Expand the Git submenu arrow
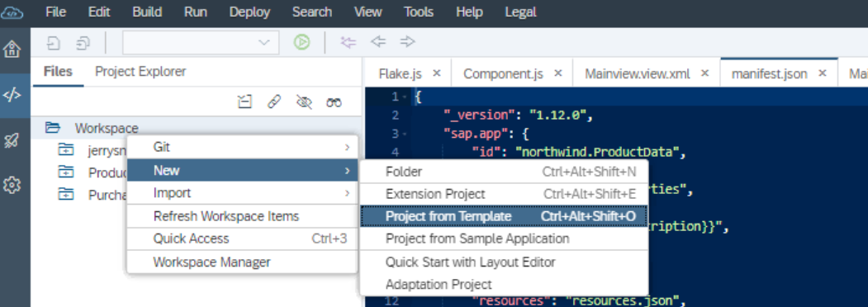Image resolution: width=868 pixels, height=307 pixels. [347, 147]
